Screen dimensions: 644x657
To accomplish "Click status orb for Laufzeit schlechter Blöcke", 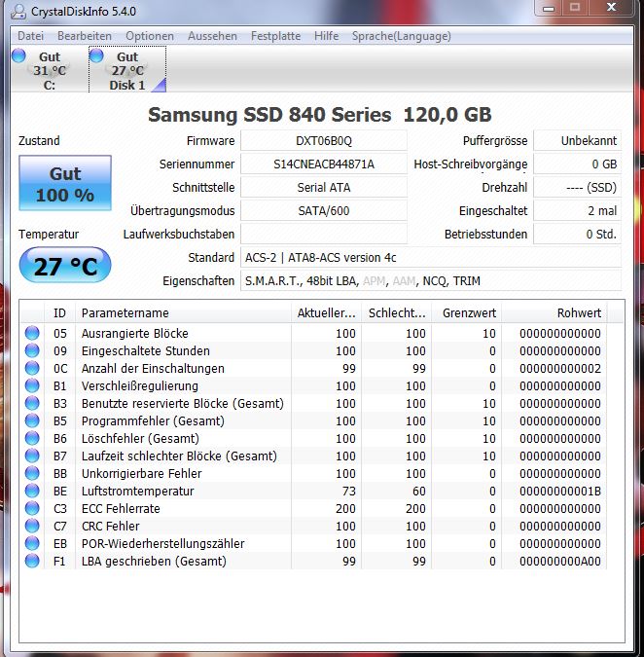I will click(32, 456).
